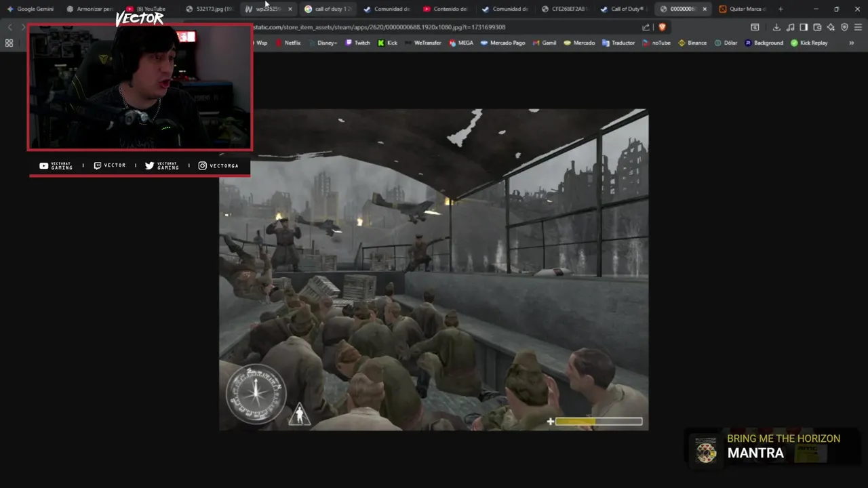Screen dimensions: 868x488
Task: Go back with the browser back arrow
Action: click(9, 27)
